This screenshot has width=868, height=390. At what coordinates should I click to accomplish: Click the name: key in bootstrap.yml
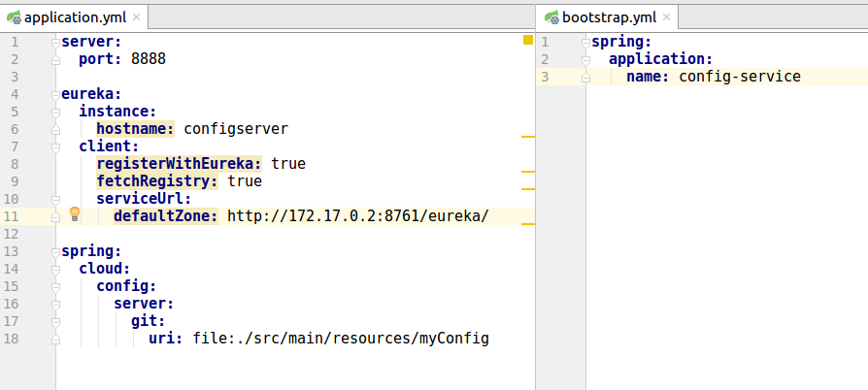tap(649, 77)
